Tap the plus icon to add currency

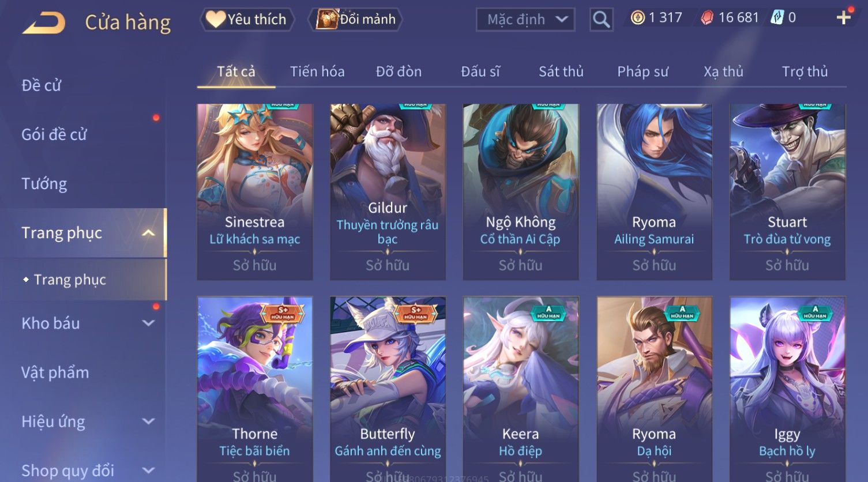[x=843, y=18]
